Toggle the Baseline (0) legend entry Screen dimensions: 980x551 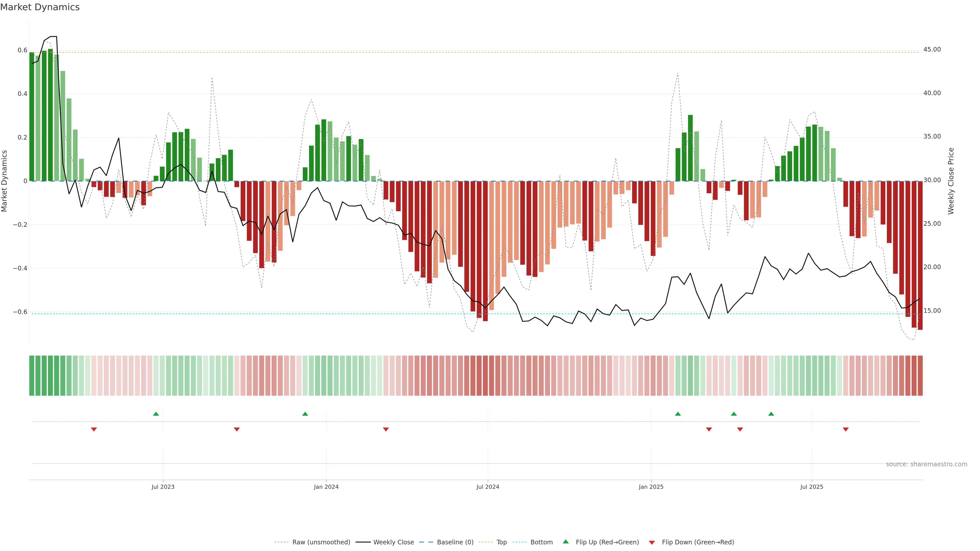pyautogui.click(x=455, y=542)
